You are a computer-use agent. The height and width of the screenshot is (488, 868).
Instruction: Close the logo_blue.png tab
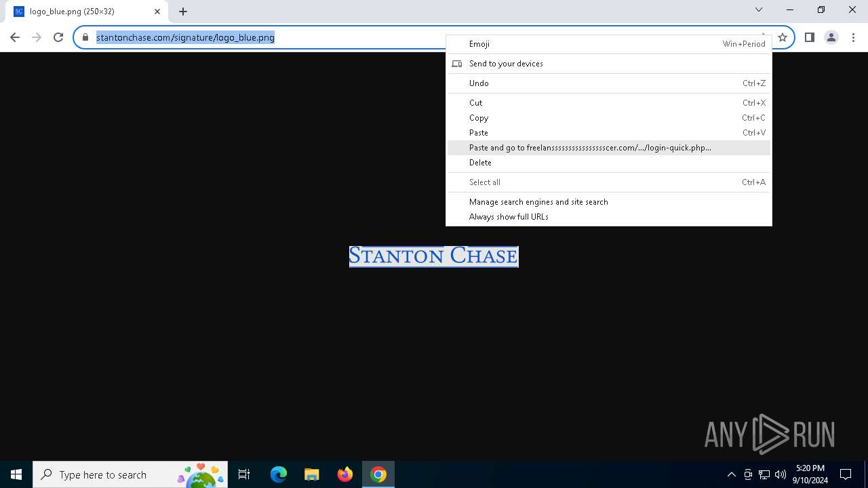tap(157, 12)
